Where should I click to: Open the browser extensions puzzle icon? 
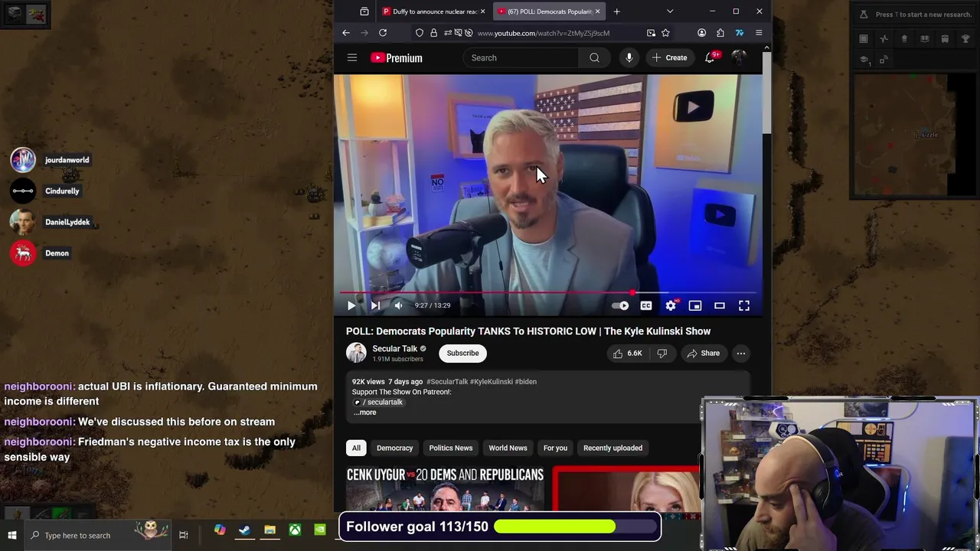pyautogui.click(x=720, y=33)
